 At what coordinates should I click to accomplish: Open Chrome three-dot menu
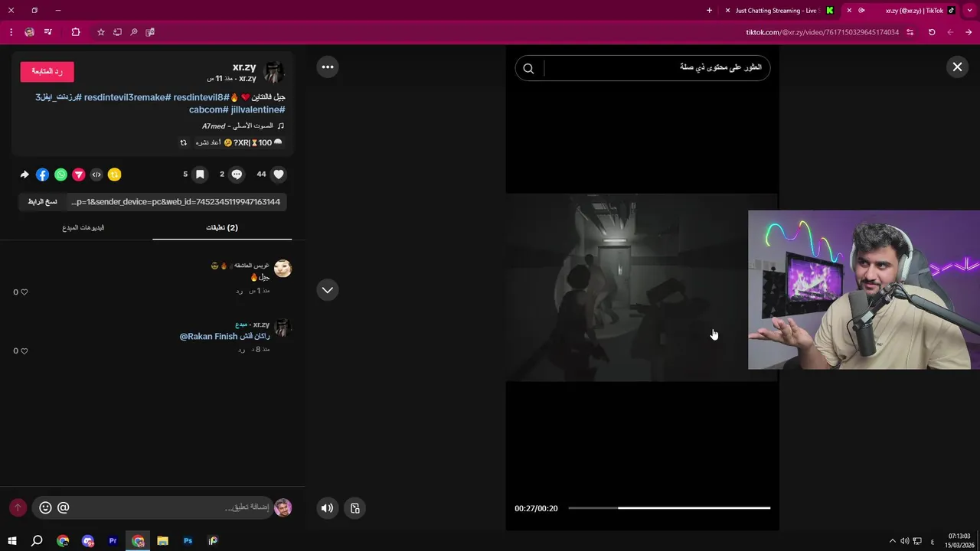pyautogui.click(x=11, y=32)
